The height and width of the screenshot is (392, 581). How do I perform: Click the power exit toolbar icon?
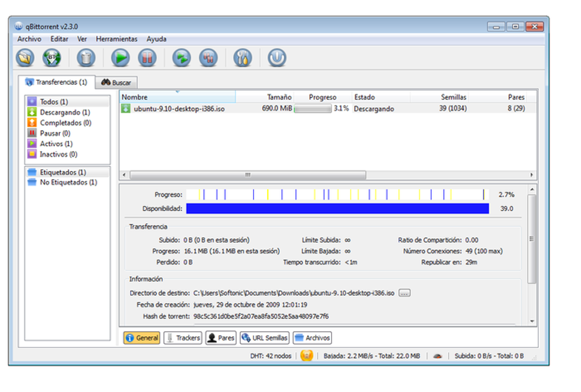277,58
